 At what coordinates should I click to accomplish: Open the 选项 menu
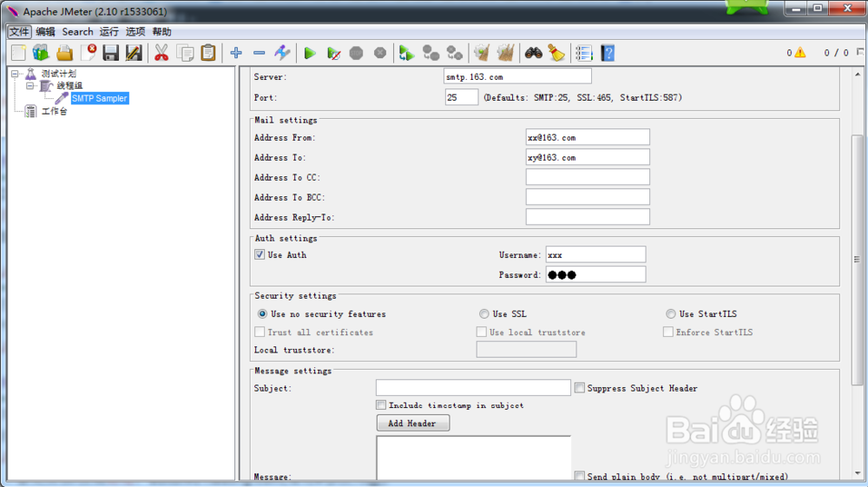coord(135,31)
